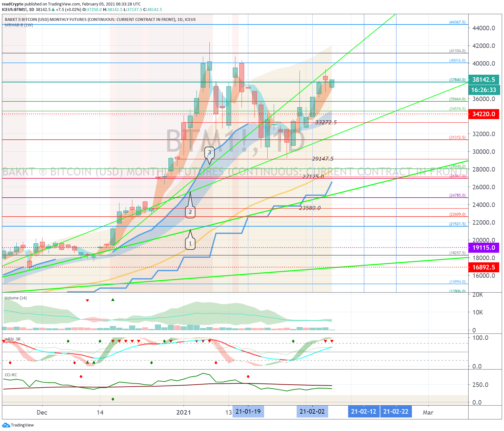Click the (22609.0) level label
This screenshot has height=431, width=504.
coord(457,214)
